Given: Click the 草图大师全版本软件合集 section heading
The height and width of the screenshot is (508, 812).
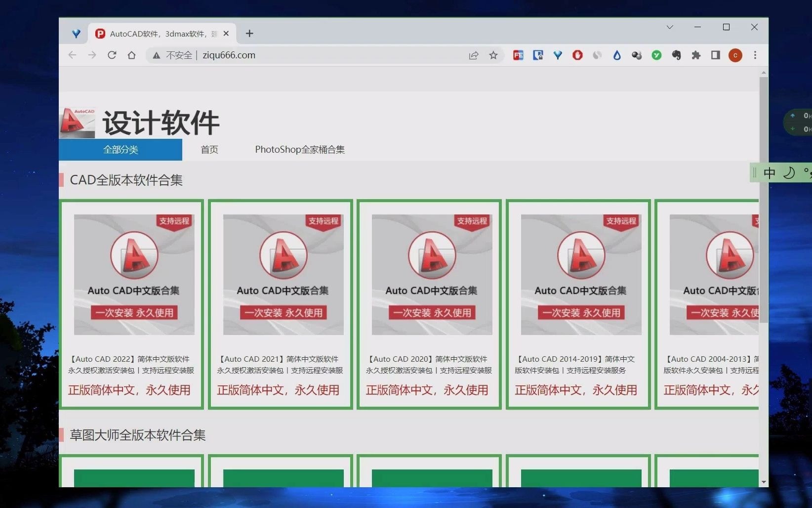Looking at the screenshot, I should tap(138, 435).
